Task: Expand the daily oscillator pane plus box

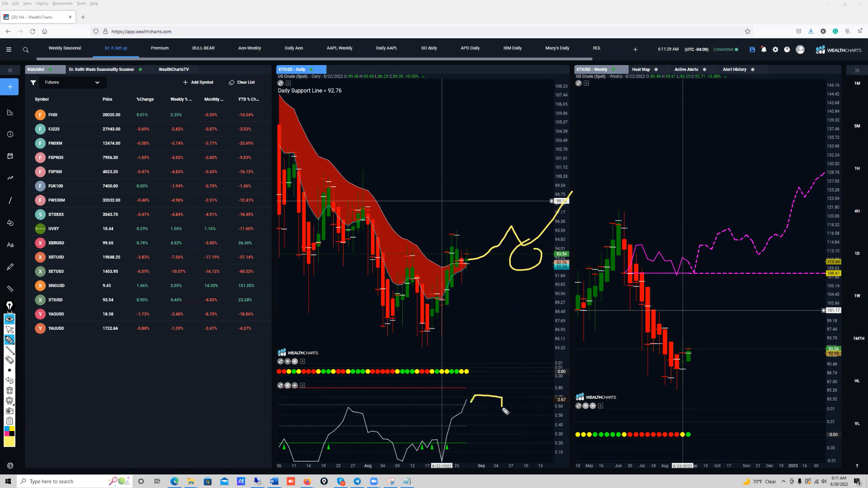Action: pyautogui.click(x=302, y=385)
